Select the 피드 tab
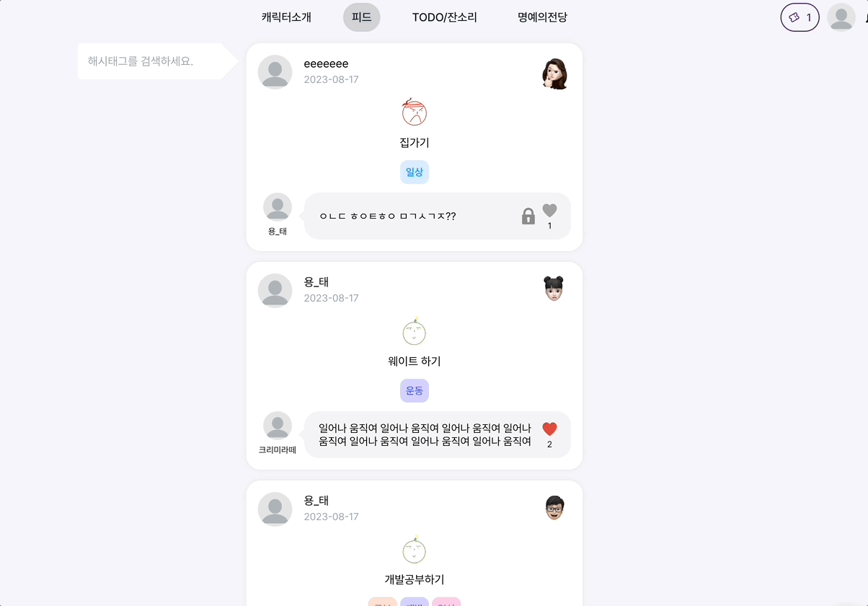868x606 pixels. 362,17
